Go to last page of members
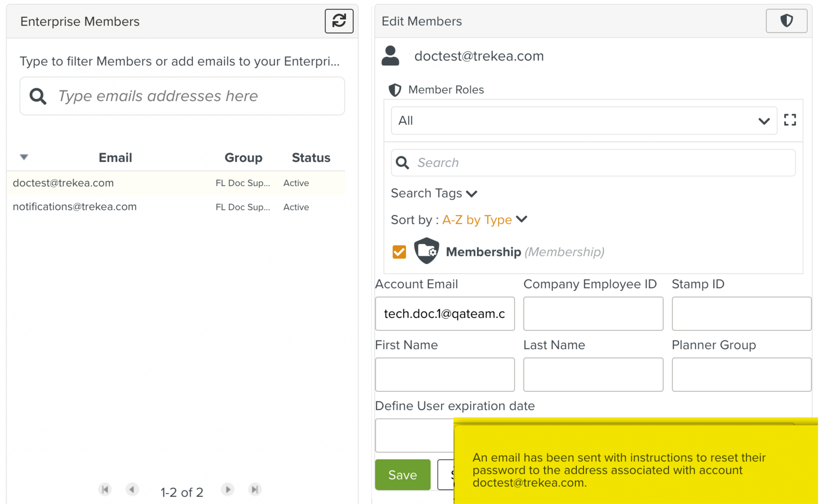The height and width of the screenshot is (504, 821). pos(255,489)
